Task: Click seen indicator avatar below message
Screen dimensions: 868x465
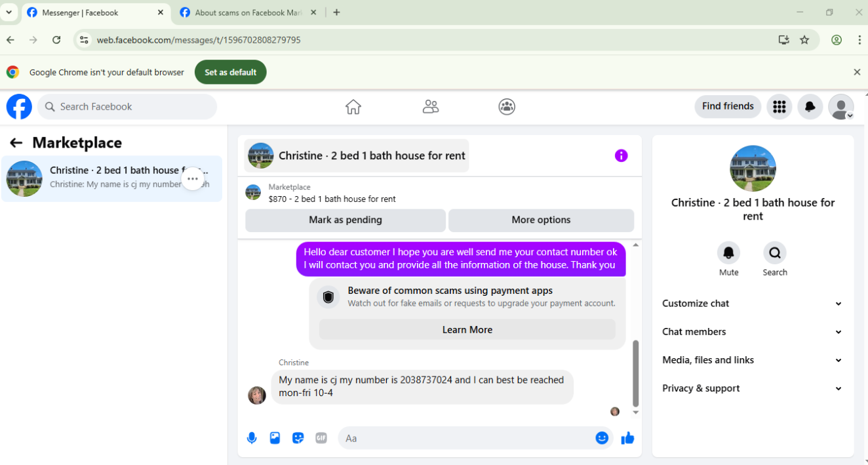Action: point(615,412)
